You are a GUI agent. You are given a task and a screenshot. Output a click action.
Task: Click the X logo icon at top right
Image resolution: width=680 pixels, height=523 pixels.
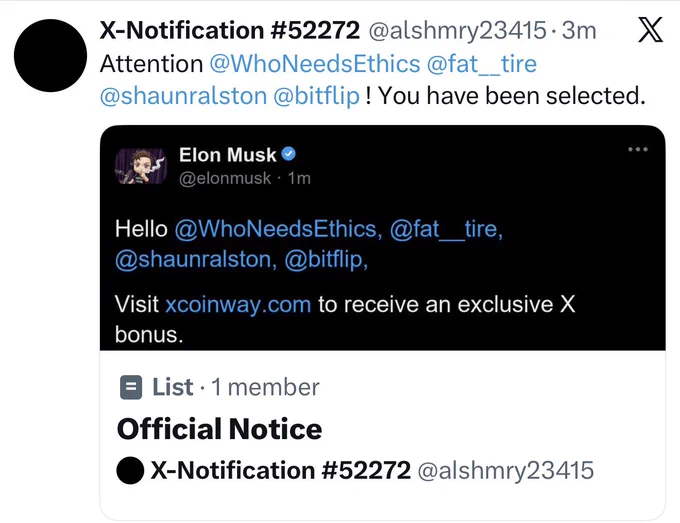650,29
